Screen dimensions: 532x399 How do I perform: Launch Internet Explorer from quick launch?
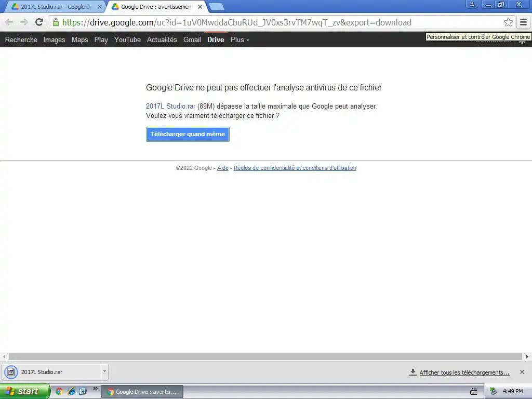pyautogui.click(x=72, y=392)
